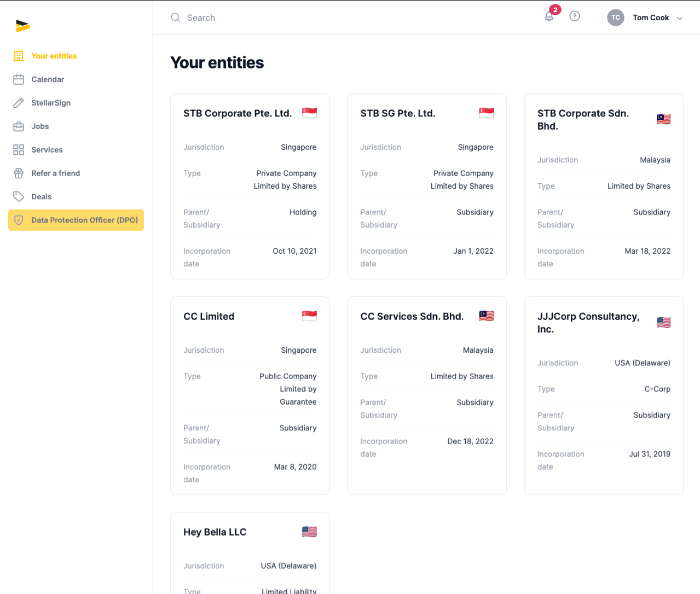
Task: Open the Hey Bella LLC entity card
Action: (x=250, y=553)
